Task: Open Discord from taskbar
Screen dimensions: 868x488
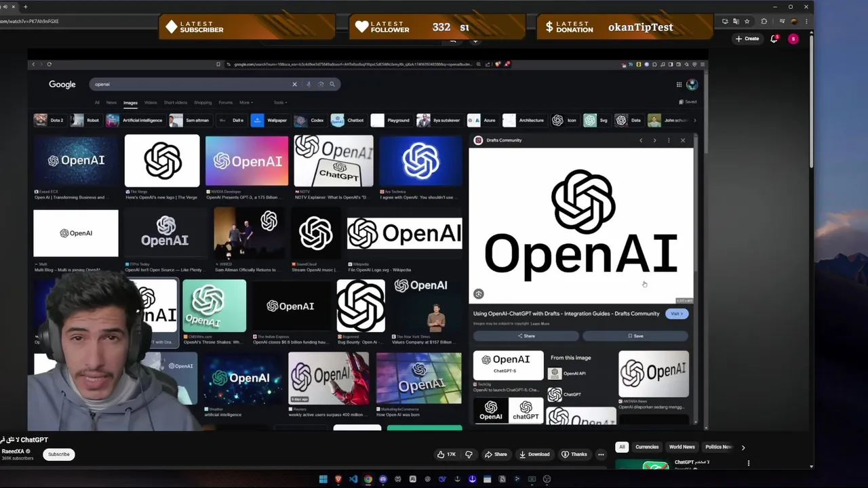Action: 383,479
